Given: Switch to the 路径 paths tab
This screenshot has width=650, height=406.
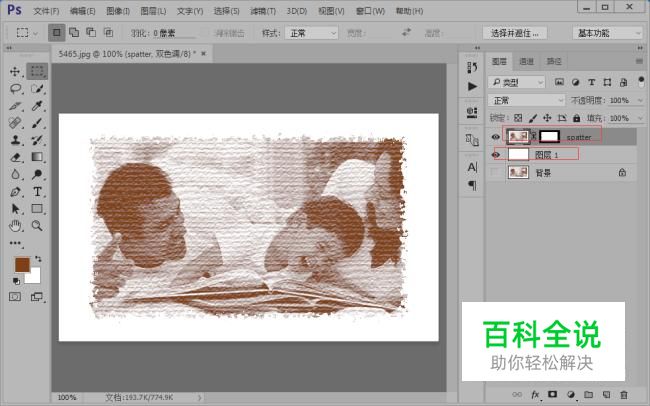Looking at the screenshot, I should tap(554, 61).
